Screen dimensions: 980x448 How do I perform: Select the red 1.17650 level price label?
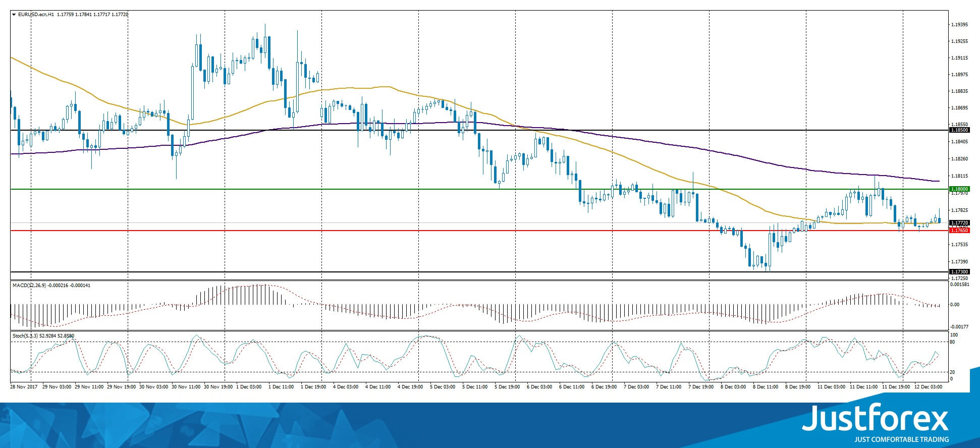point(959,231)
